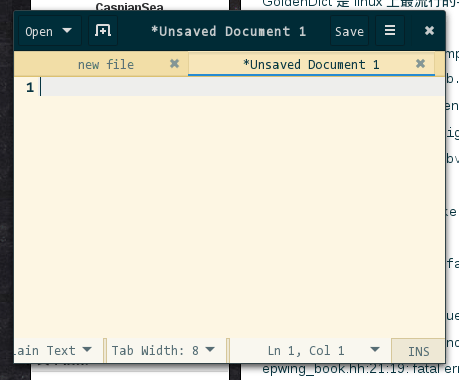Toggle the INS overwrite mode indicator

[419, 351]
